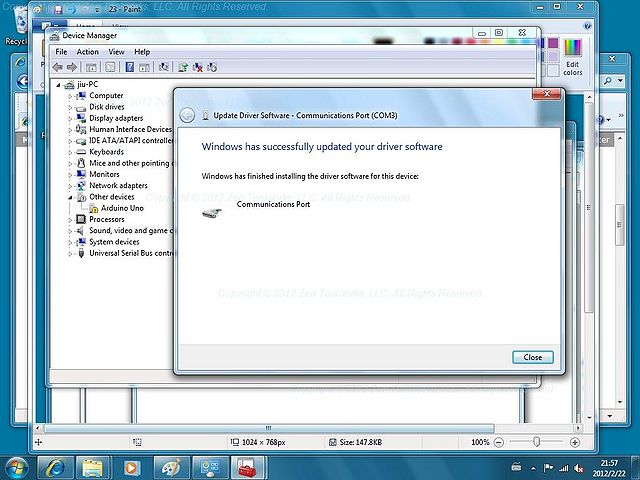Launch Windows Media Player from taskbar
The image size is (640, 480).
point(132,468)
